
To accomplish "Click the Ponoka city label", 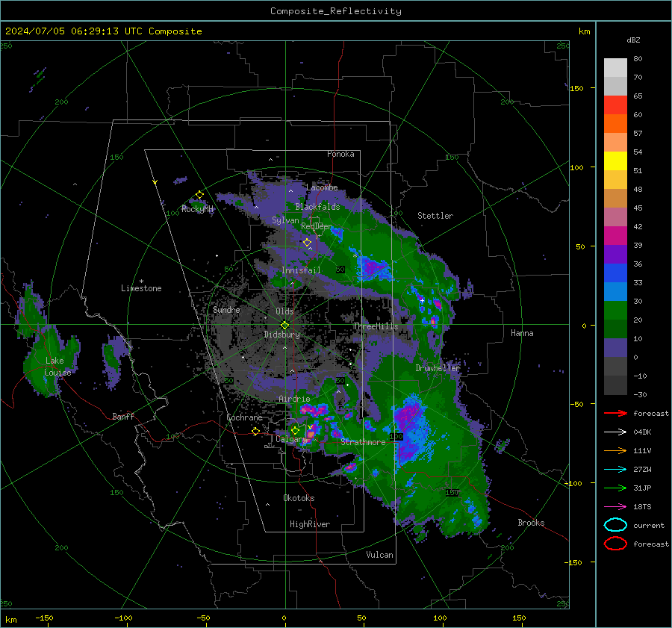I will [340, 154].
